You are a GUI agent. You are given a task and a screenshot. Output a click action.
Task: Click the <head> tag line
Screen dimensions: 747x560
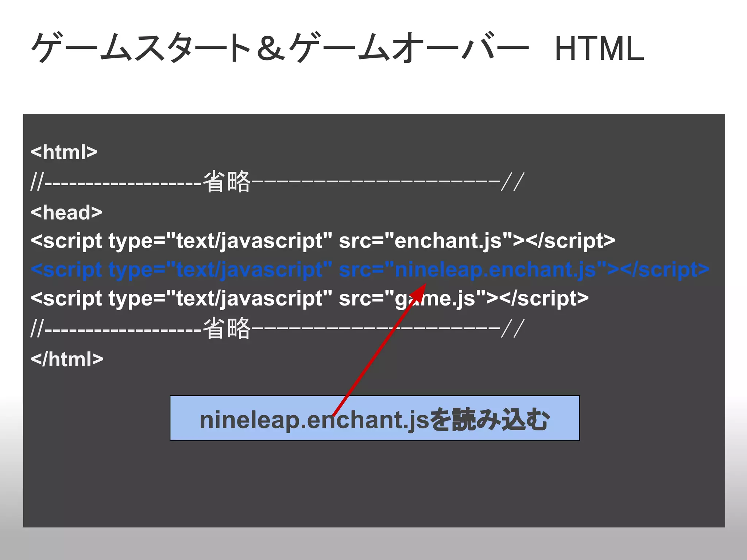point(66,212)
